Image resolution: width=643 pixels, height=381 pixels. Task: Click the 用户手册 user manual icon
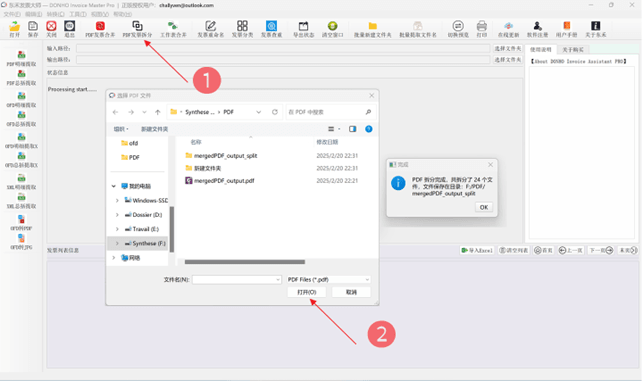tap(567, 26)
